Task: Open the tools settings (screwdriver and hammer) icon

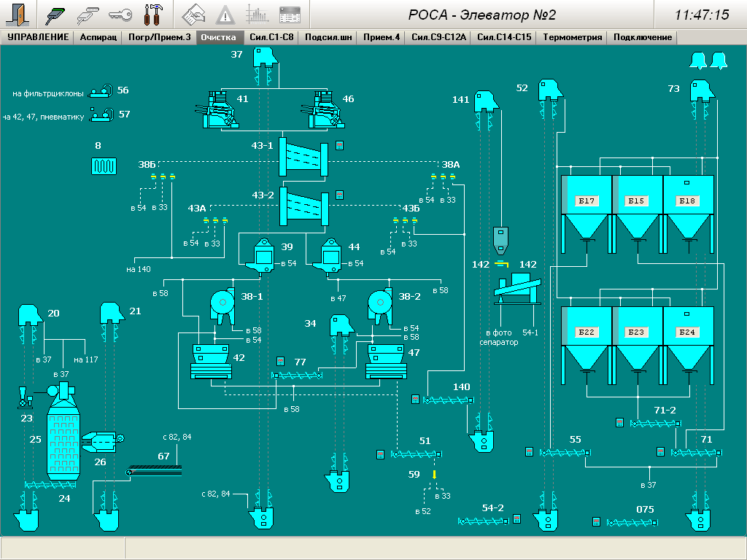Action: [154, 14]
